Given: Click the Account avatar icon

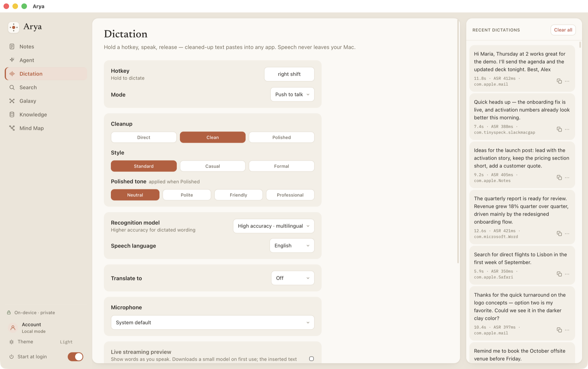Looking at the screenshot, I should (13, 327).
